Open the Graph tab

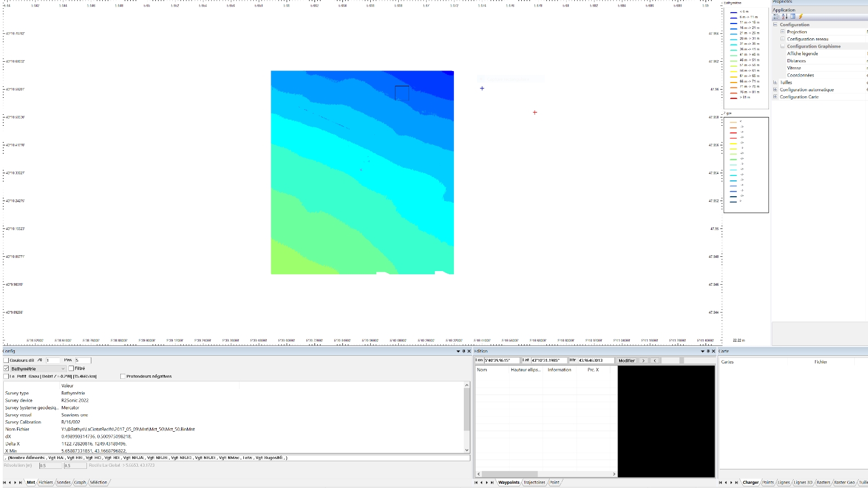80,483
